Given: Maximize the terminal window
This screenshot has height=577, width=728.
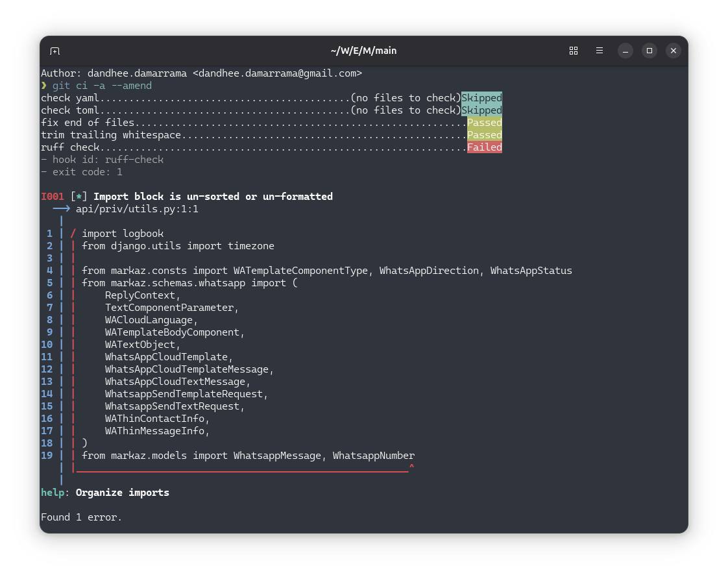Looking at the screenshot, I should [x=649, y=51].
